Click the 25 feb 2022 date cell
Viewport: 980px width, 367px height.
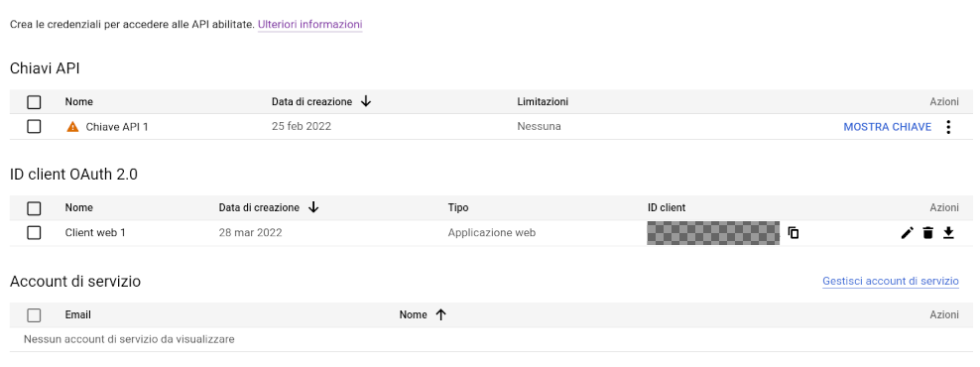coord(302,126)
